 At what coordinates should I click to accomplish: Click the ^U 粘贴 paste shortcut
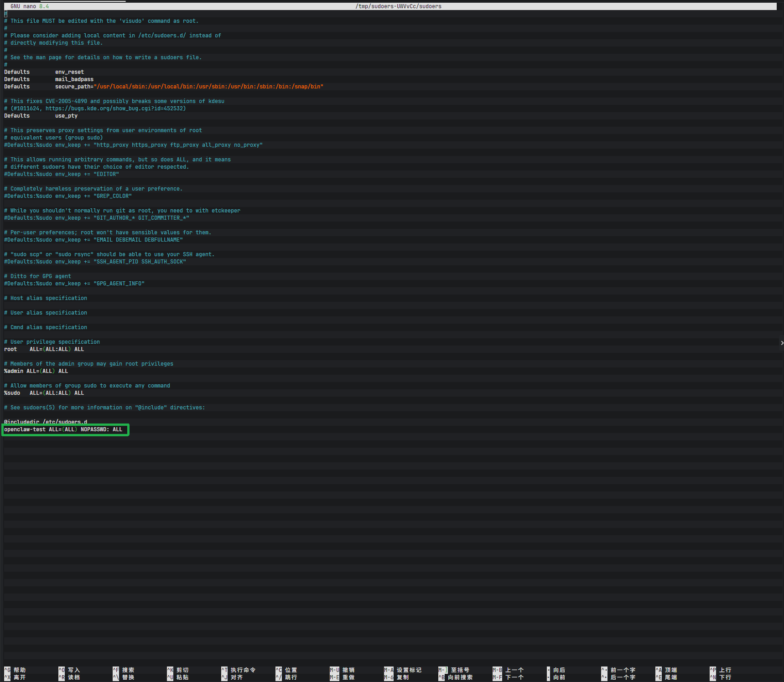178,677
